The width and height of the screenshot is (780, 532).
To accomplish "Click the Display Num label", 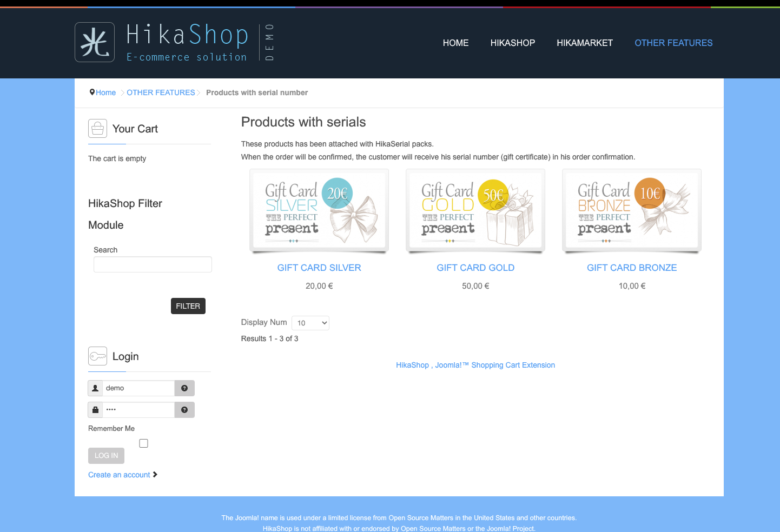I will pyautogui.click(x=264, y=322).
